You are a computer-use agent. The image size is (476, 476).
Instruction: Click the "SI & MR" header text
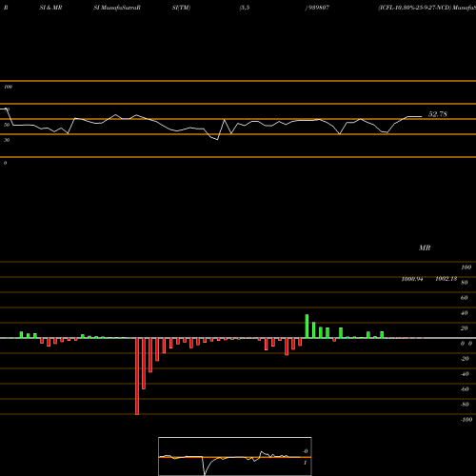[x=50, y=8]
